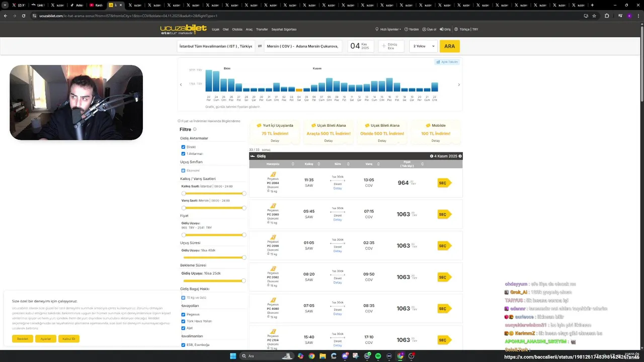Expand Detay of the 08:20 flight
The width and height of the screenshot is (644, 362).
coord(338,283)
